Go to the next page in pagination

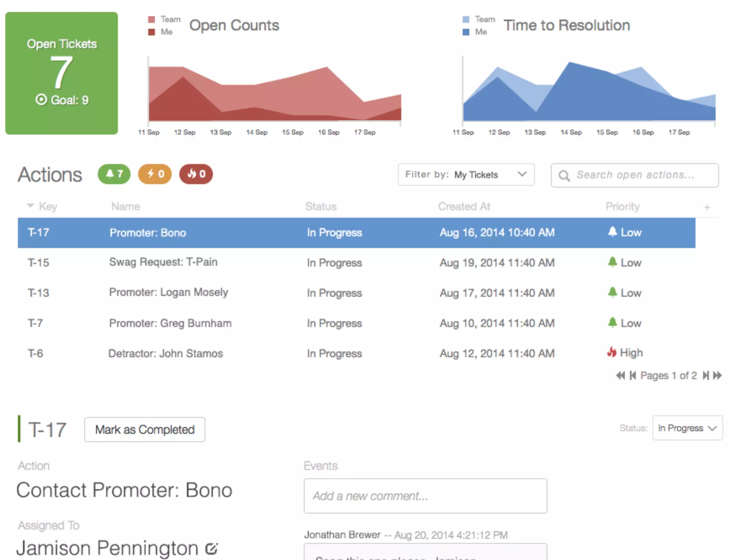point(706,376)
